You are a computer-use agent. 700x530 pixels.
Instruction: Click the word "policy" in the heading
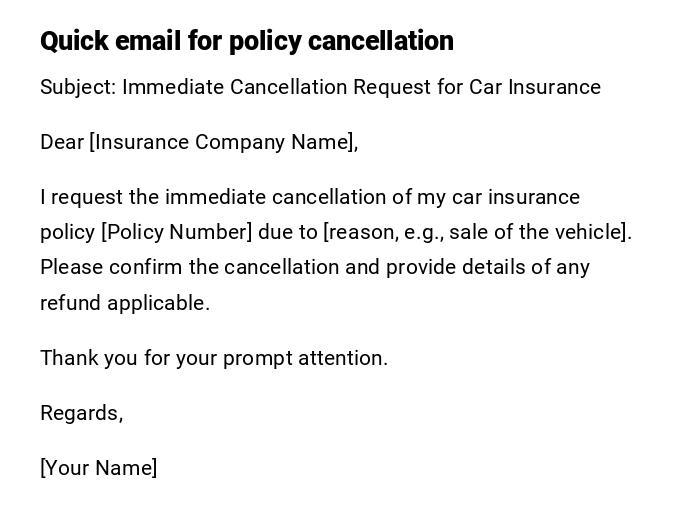265,41
